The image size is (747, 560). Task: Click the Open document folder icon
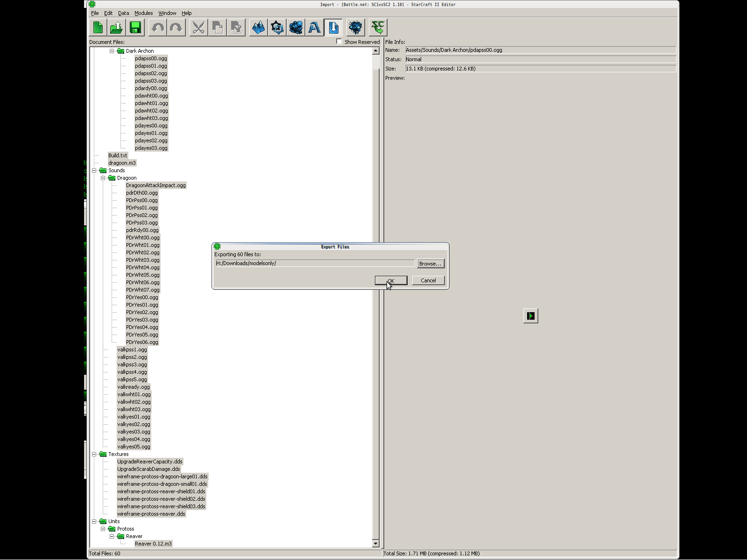117,28
